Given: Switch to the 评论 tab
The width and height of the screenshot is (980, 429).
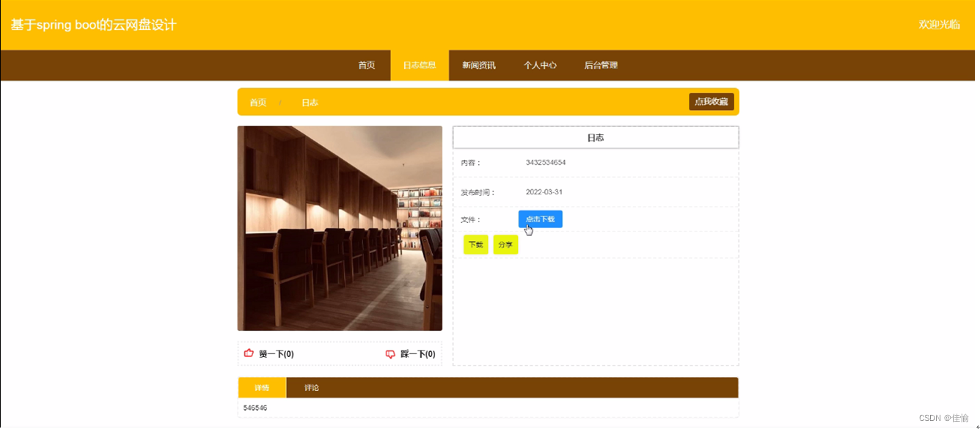Looking at the screenshot, I should pyautogui.click(x=312, y=388).
